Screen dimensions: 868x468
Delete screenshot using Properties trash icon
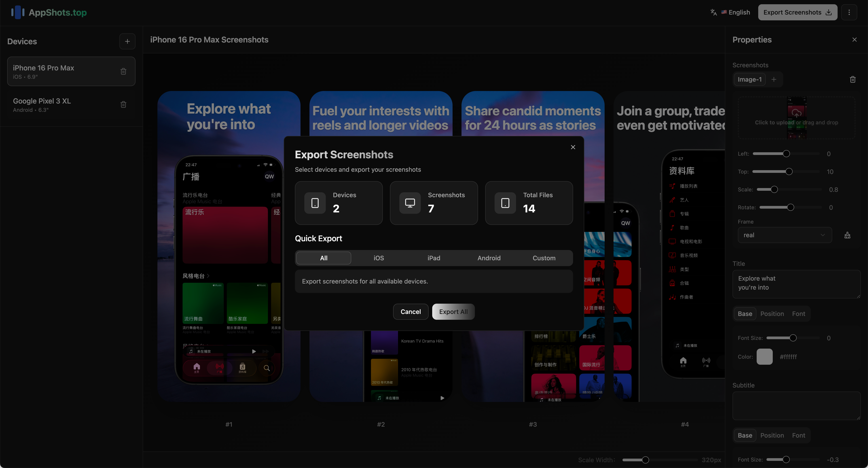pos(853,80)
